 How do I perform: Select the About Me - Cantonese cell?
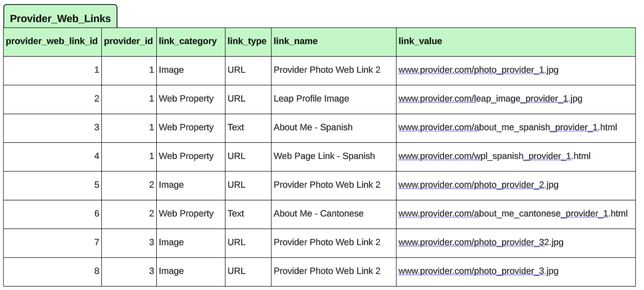point(319,214)
